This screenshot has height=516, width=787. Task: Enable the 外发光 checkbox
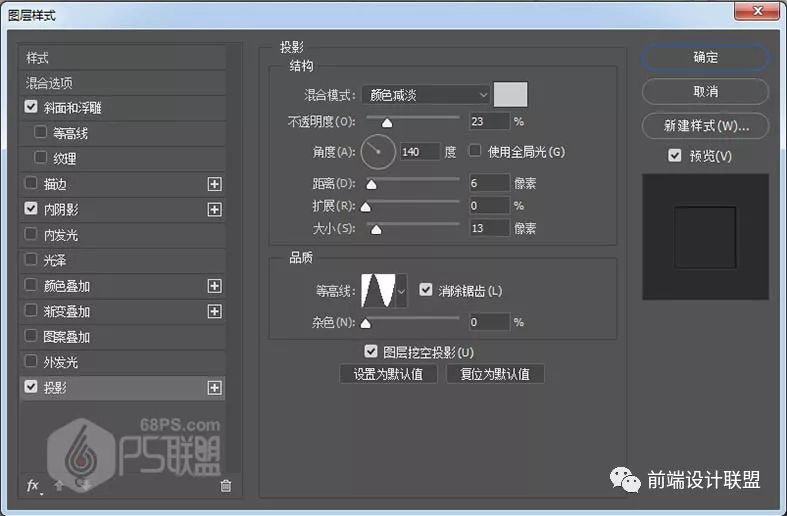coord(31,361)
